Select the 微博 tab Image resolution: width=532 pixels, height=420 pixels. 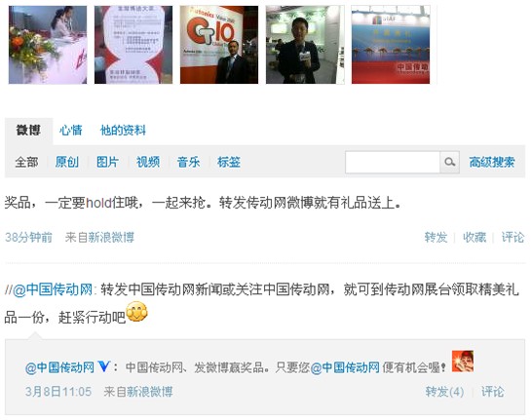pos(28,131)
